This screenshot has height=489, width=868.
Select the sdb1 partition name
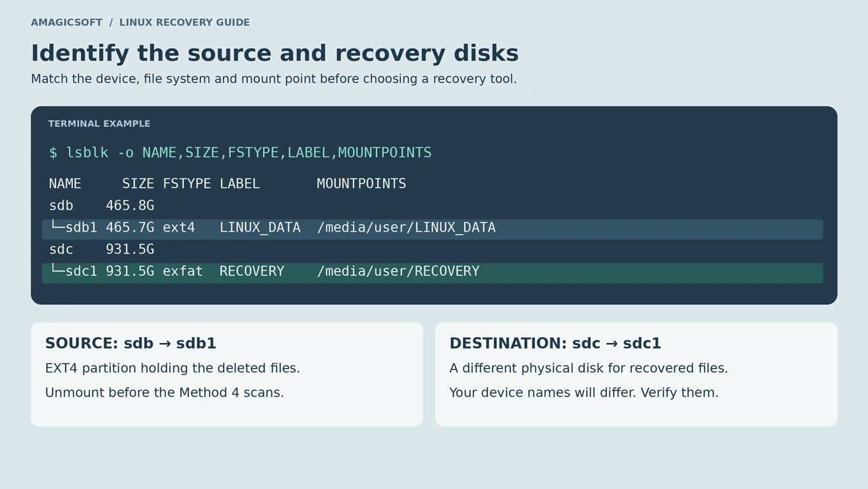click(x=82, y=228)
